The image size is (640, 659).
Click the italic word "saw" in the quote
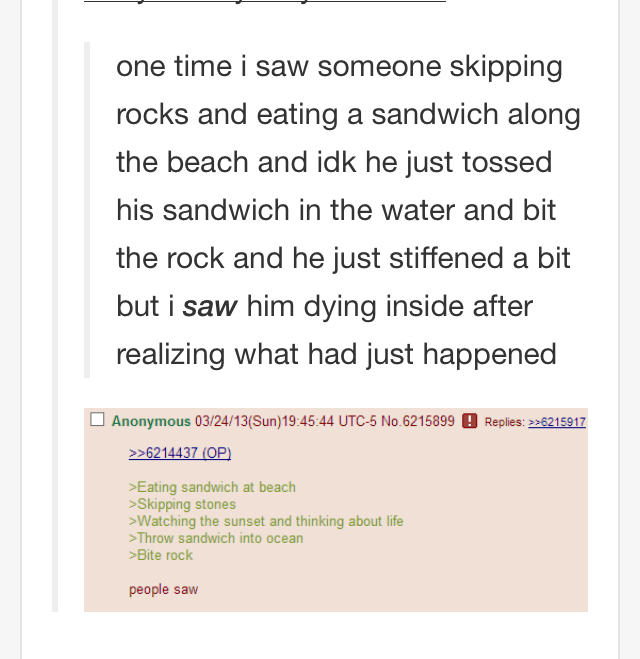tap(210, 306)
